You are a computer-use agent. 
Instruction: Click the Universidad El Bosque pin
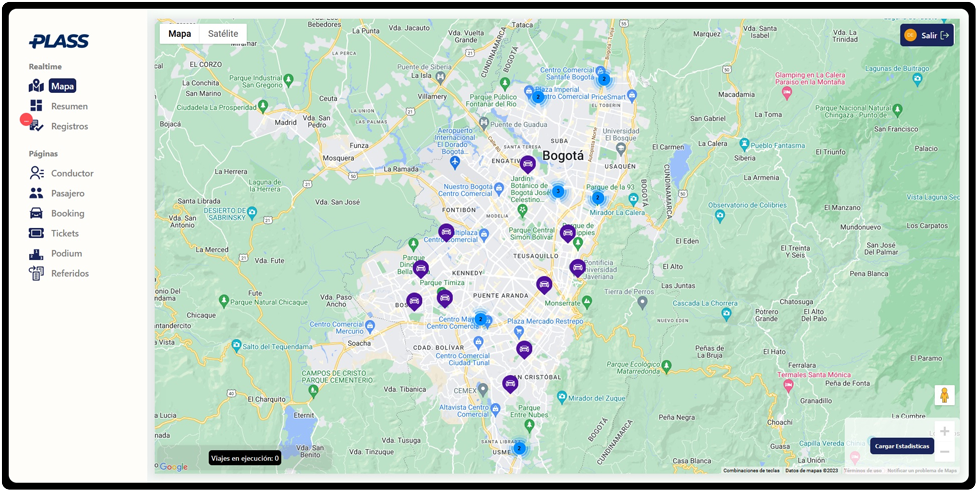coord(621,148)
